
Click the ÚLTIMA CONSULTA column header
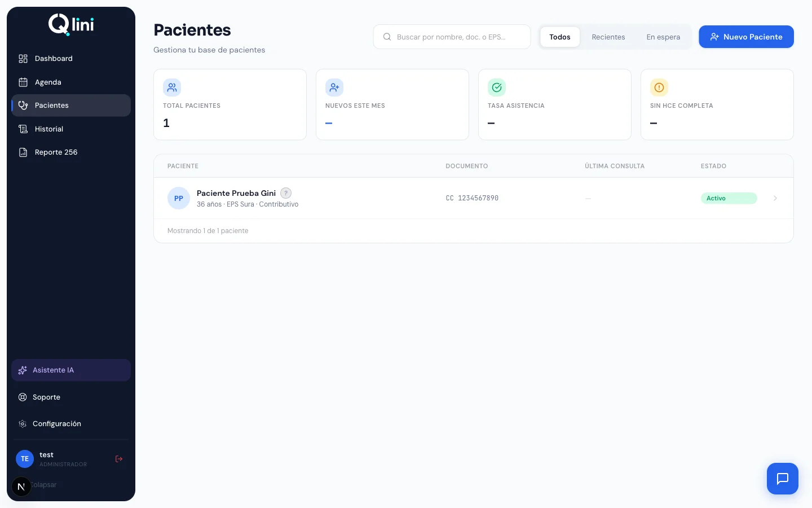coord(615,166)
